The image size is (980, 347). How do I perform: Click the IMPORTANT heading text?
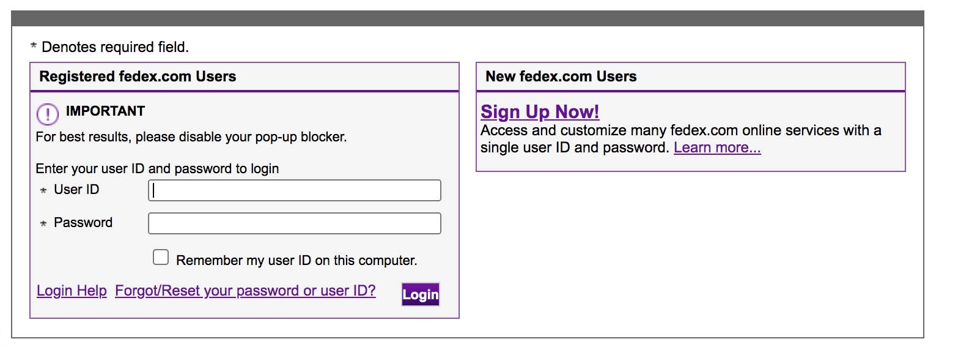pos(105,111)
